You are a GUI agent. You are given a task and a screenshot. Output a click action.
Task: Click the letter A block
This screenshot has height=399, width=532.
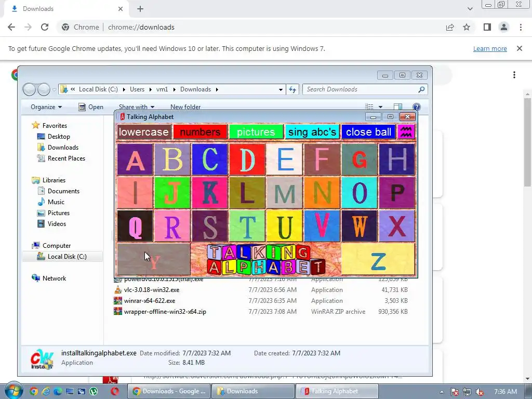click(135, 159)
